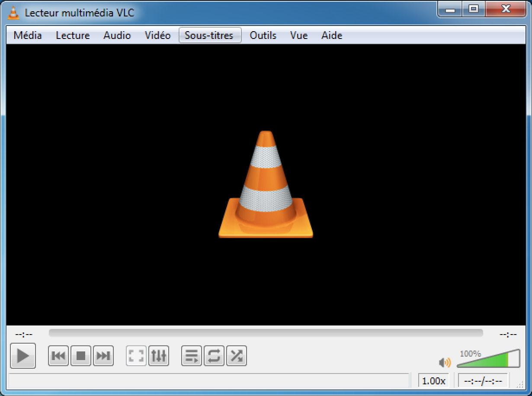Toggle fullscreen video mode

point(136,356)
